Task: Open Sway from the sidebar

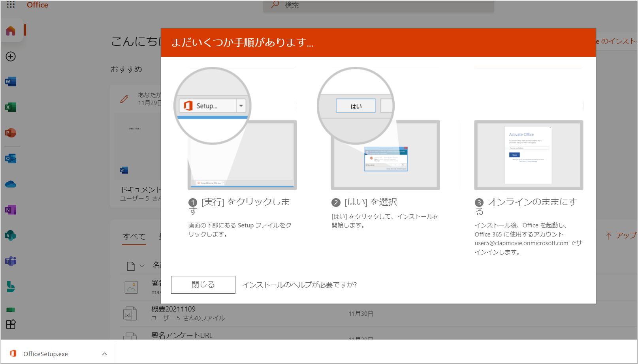Action: click(11, 287)
